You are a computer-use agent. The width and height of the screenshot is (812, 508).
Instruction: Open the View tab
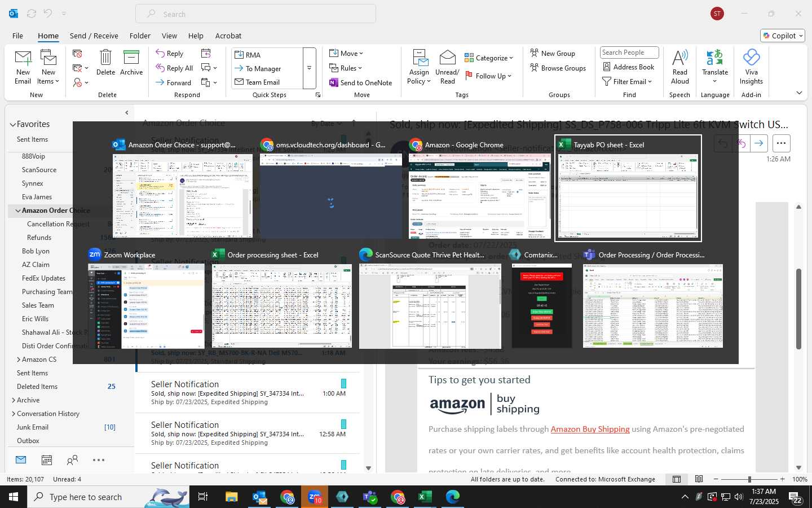click(169, 36)
